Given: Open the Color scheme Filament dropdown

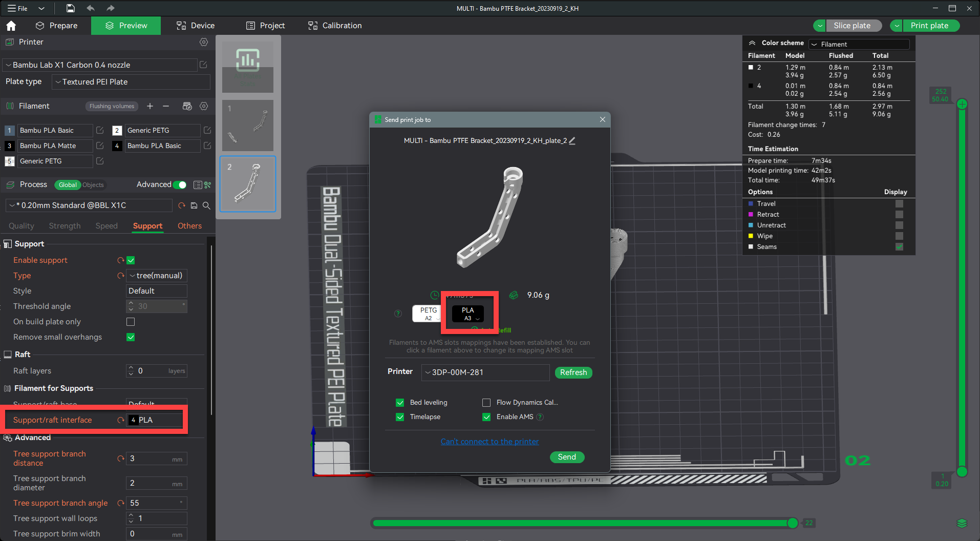Looking at the screenshot, I should tap(859, 44).
